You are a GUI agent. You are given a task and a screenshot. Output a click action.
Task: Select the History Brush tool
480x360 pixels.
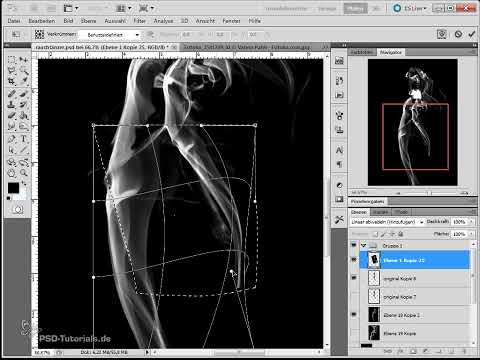[x=23, y=105]
